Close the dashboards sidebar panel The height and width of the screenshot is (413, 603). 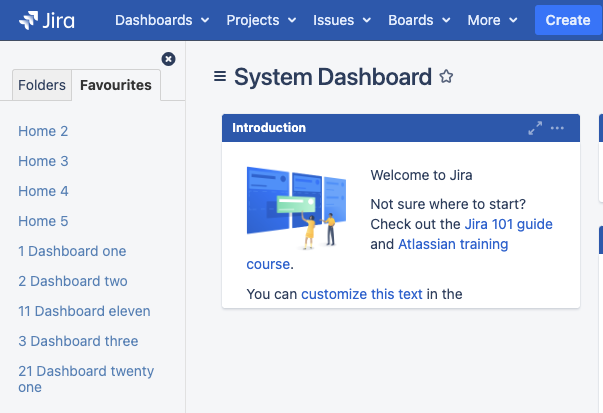(x=168, y=59)
